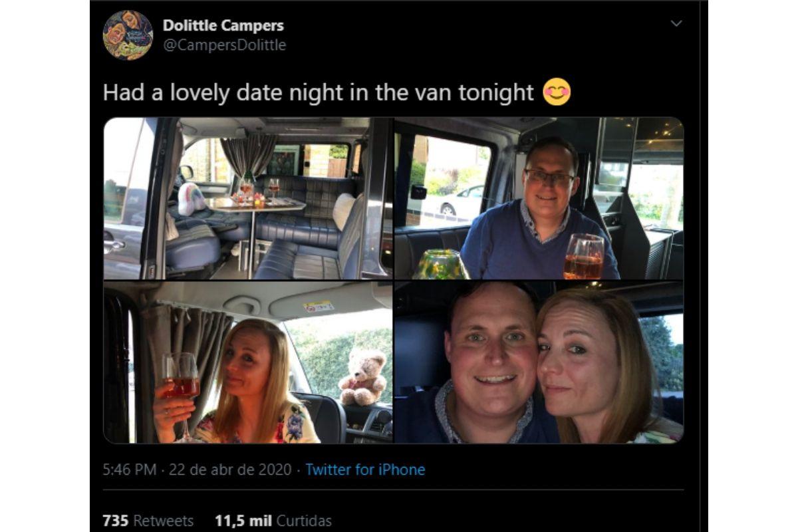Click the Dolittle Campers display name
798x532 pixels.
pos(223,26)
